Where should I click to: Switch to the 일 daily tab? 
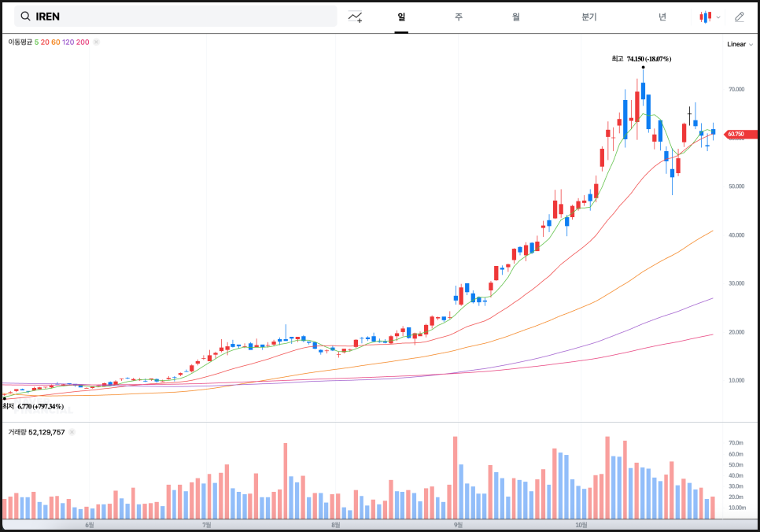pyautogui.click(x=401, y=17)
